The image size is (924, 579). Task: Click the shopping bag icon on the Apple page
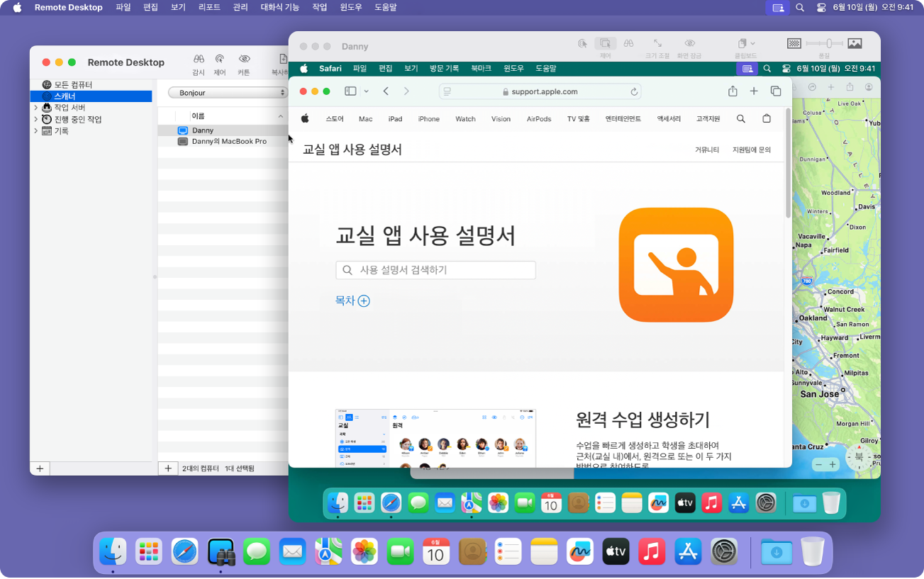(x=767, y=118)
